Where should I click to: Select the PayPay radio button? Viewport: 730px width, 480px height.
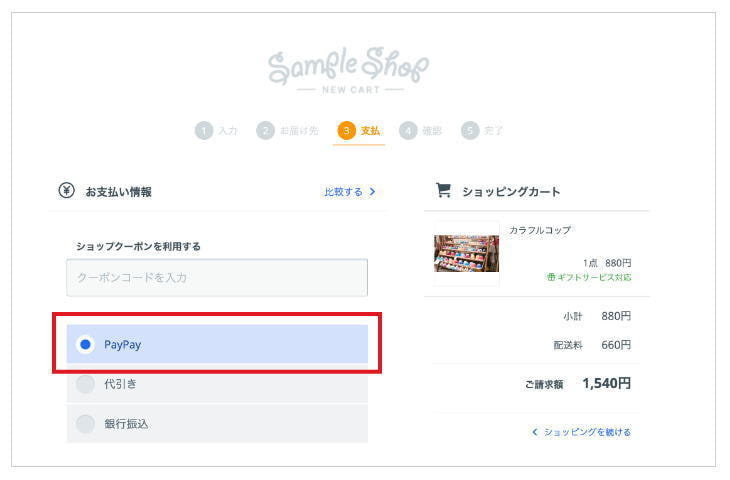[x=85, y=345]
